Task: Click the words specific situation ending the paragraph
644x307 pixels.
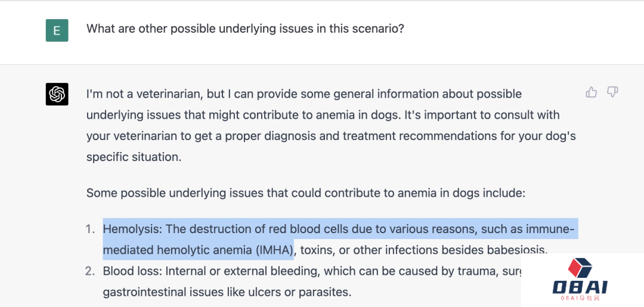Action: tap(134, 157)
